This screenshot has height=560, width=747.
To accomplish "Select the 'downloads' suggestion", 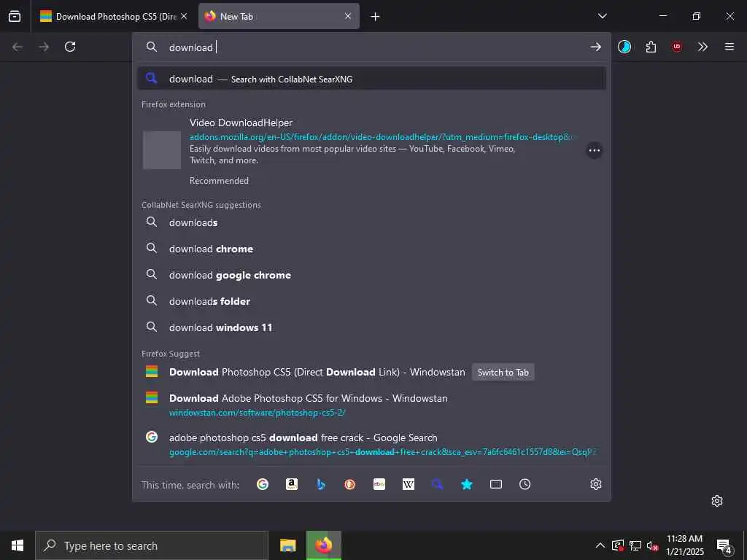I will 371,222.
